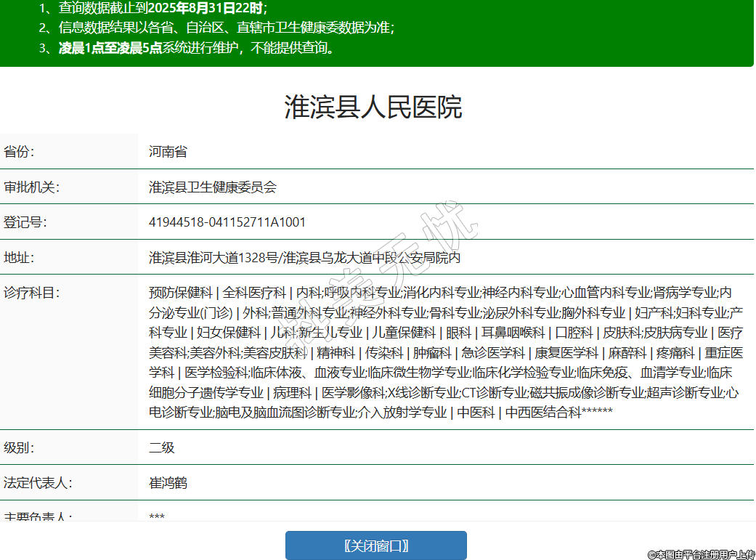Select the value 淮滨县卫生健康委员会
The image size is (756, 560).
pos(213,187)
